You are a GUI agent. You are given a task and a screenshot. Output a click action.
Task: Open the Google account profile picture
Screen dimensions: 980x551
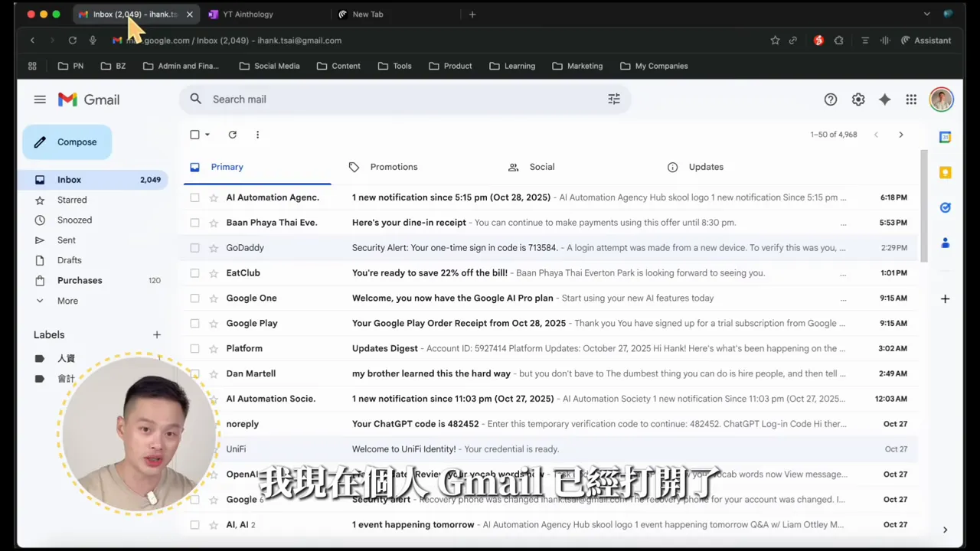(x=941, y=99)
